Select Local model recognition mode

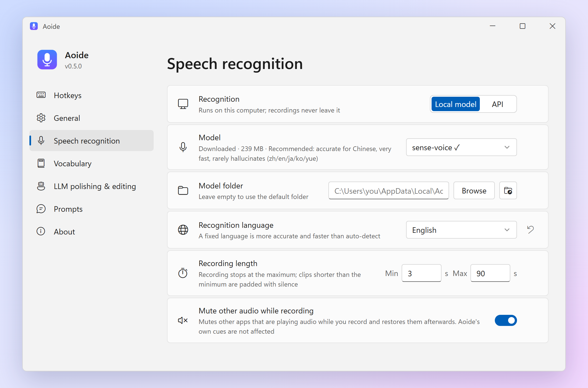(455, 104)
